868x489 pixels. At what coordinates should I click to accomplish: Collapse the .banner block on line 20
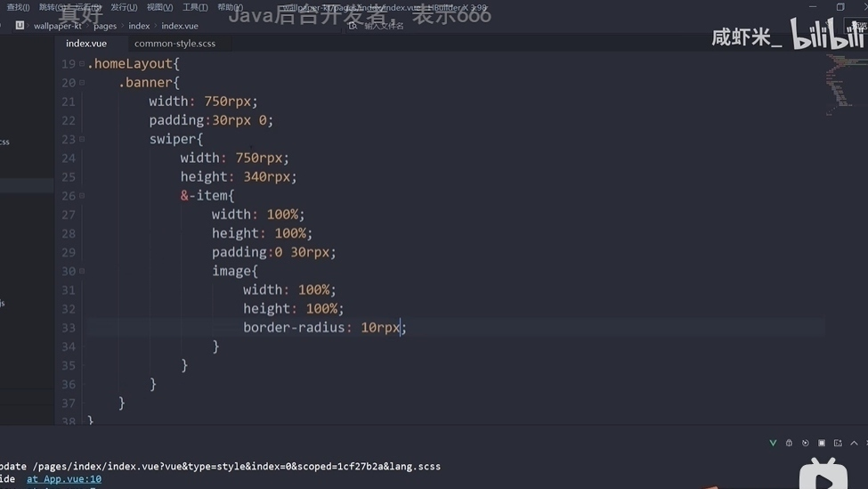point(82,83)
